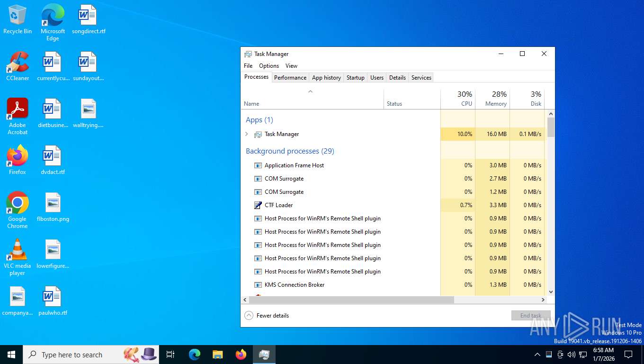Open the File menu in Task Manager
Viewport: 644px width, 364px height.
coord(248,66)
